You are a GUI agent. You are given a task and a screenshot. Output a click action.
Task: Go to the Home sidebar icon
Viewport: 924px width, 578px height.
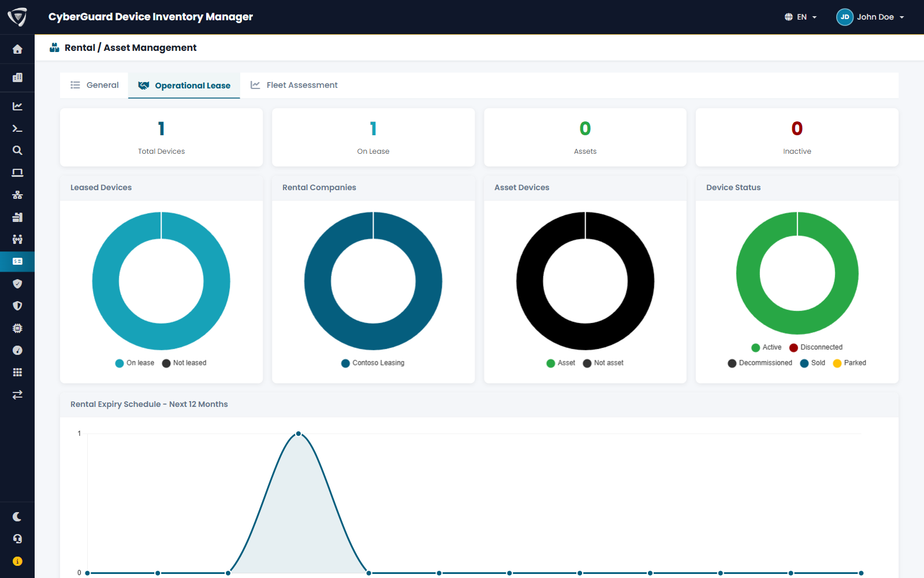(17, 50)
